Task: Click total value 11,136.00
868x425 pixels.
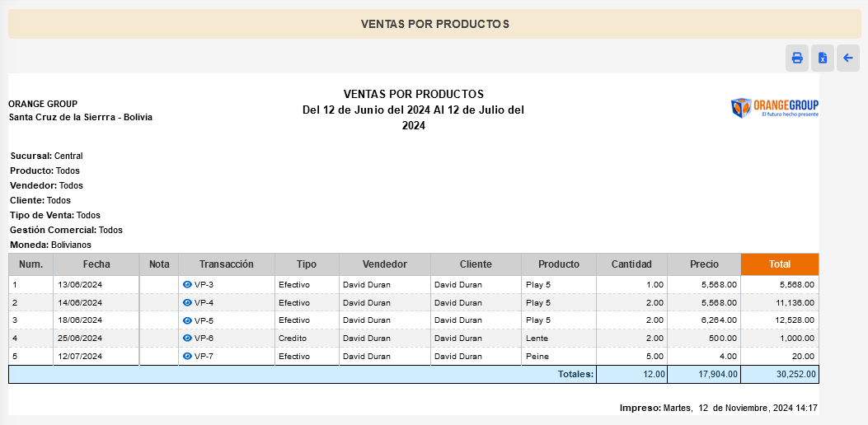Action: click(795, 303)
